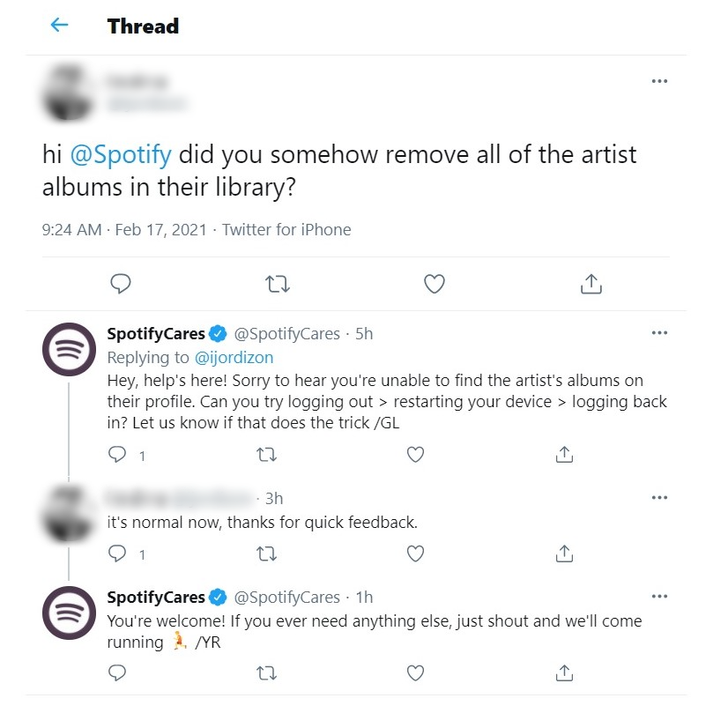
Task: Retweet the main tweet about artist albums
Action: point(278,284)
